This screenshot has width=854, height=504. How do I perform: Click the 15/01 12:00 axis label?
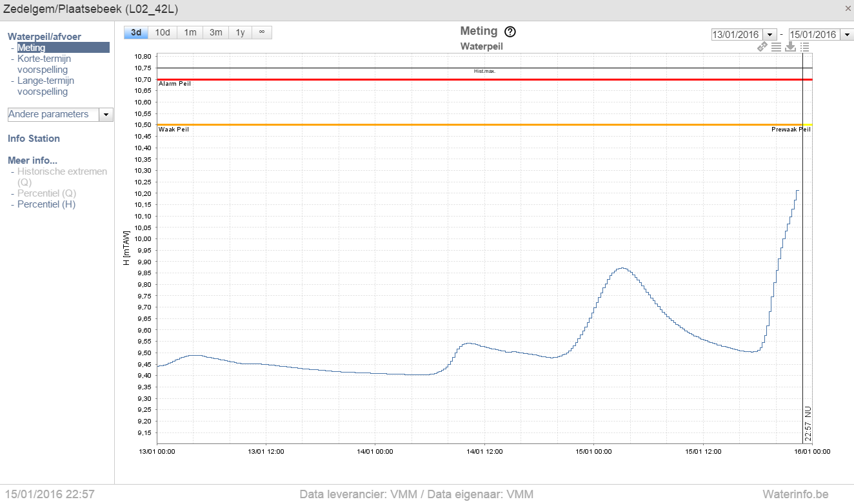pyautogui.click(x=703, y=451)
